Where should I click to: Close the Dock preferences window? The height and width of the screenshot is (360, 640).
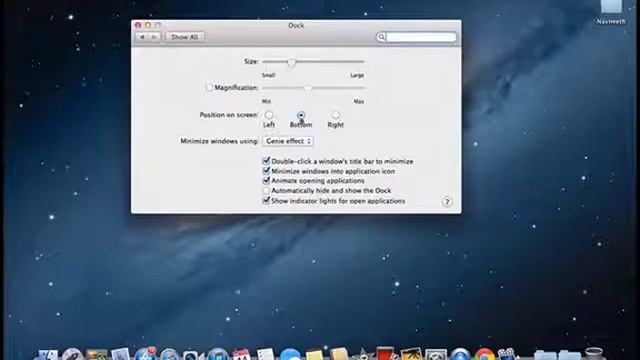pos(138,25)
